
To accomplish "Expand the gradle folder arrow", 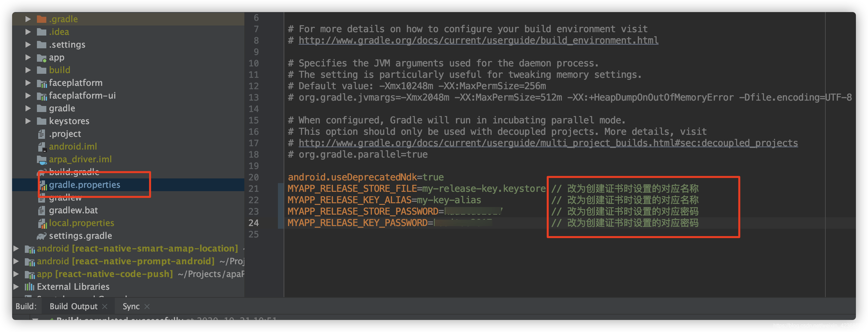I will click(28, 108).
